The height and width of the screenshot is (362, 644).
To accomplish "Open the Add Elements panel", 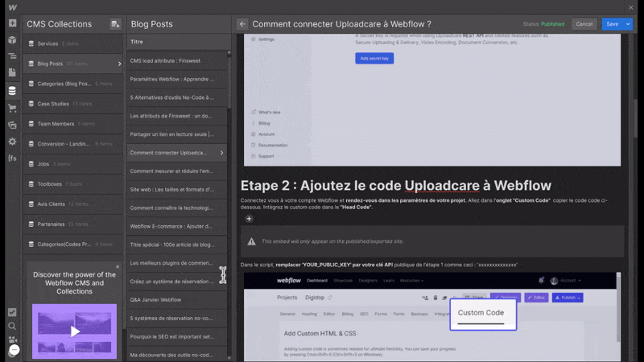I will 12,23.
